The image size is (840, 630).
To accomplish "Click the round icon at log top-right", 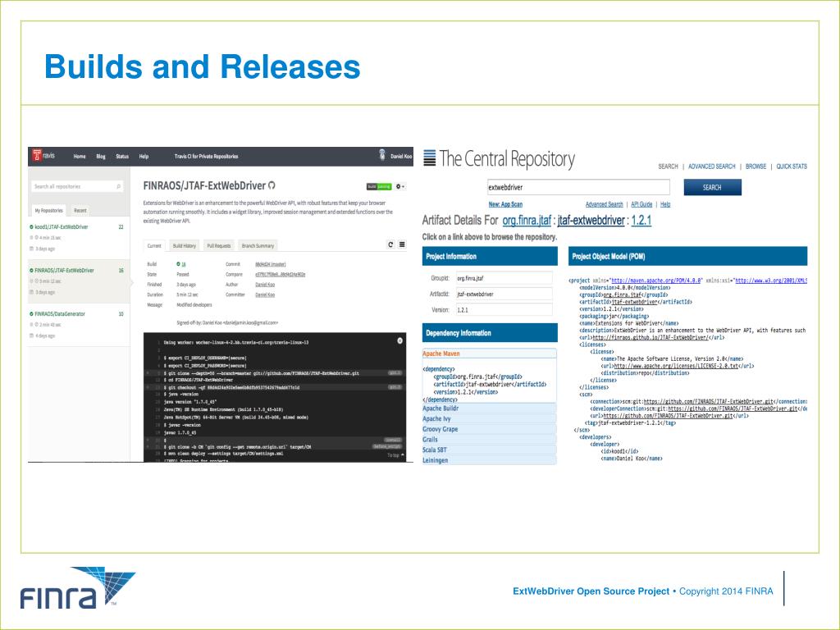I will [x=399, y=340].
